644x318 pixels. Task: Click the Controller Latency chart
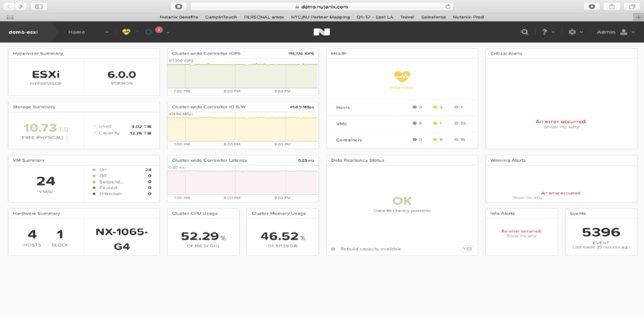coord(243,181)
